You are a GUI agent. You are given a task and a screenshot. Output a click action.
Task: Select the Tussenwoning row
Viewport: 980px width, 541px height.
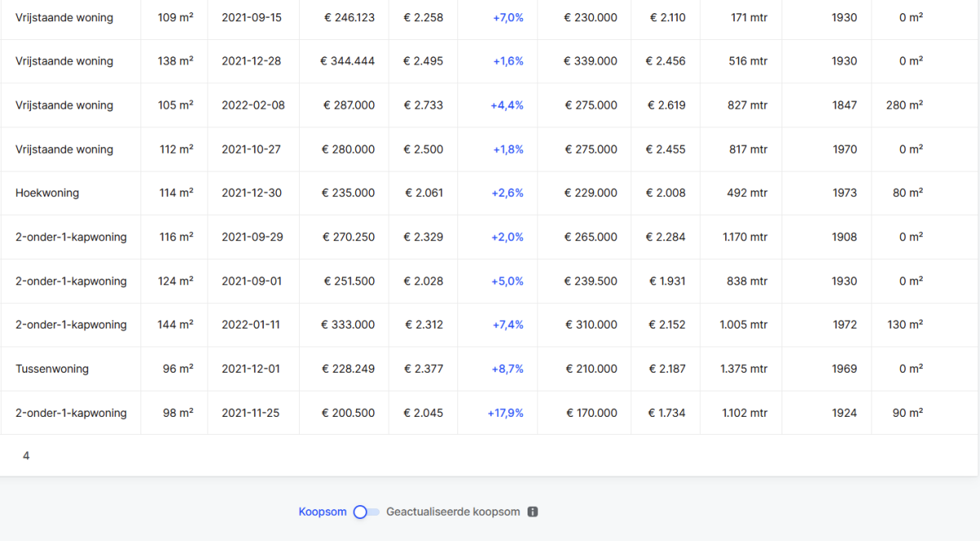tap(52, 369)
